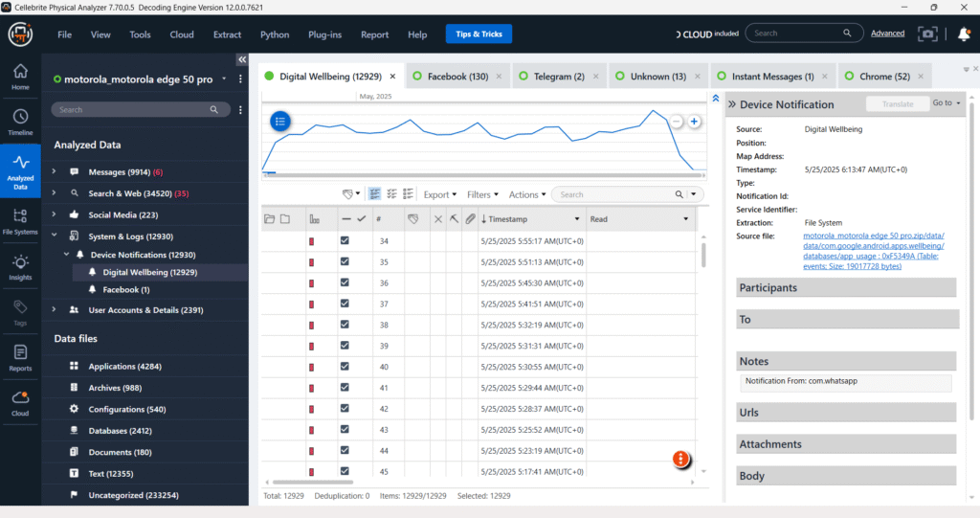980x518 pixels.
Task: Open the Insights sidebar section
Action: pyautogui.click(x=20, y=267)
